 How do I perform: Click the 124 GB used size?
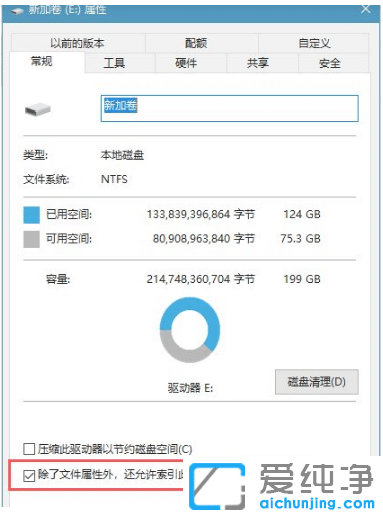[x=302, y=214]
